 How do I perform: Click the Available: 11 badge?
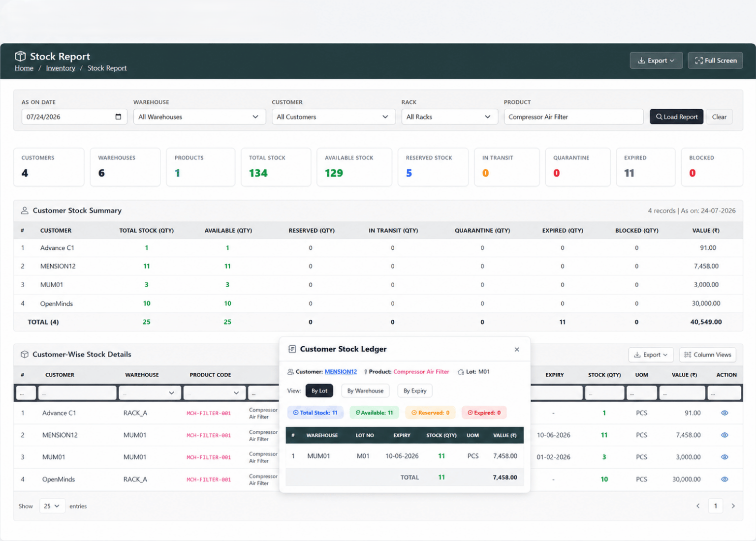[x=374, y=413]
